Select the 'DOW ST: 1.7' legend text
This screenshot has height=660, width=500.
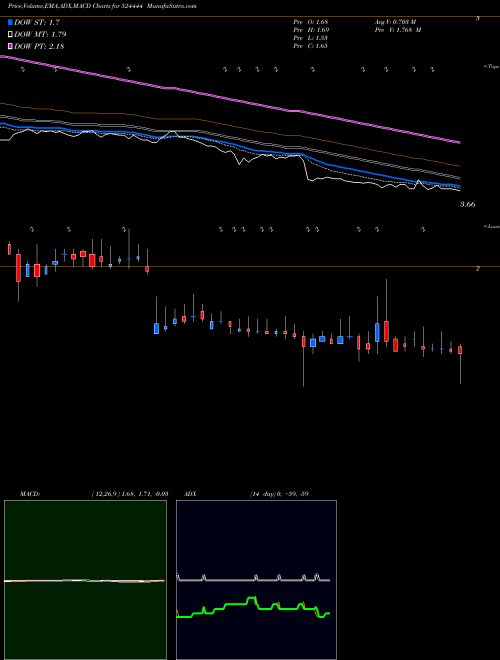coord(37,22)
